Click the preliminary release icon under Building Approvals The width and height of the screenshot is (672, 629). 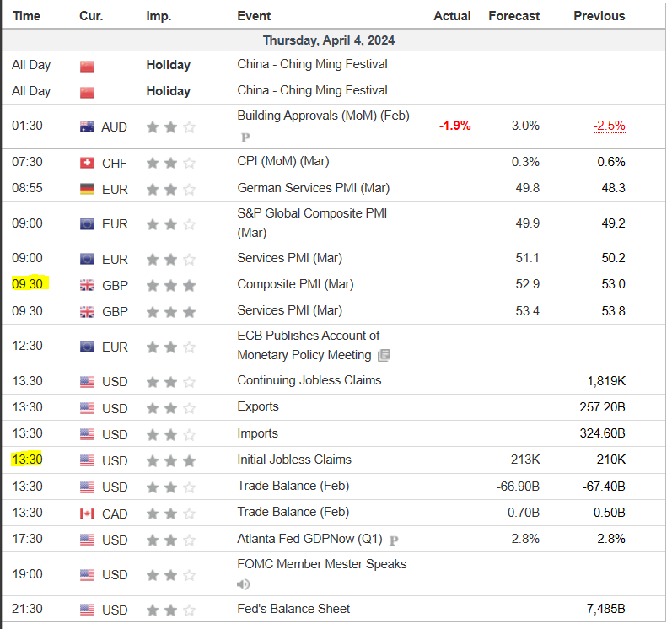[x=245, y=137]
